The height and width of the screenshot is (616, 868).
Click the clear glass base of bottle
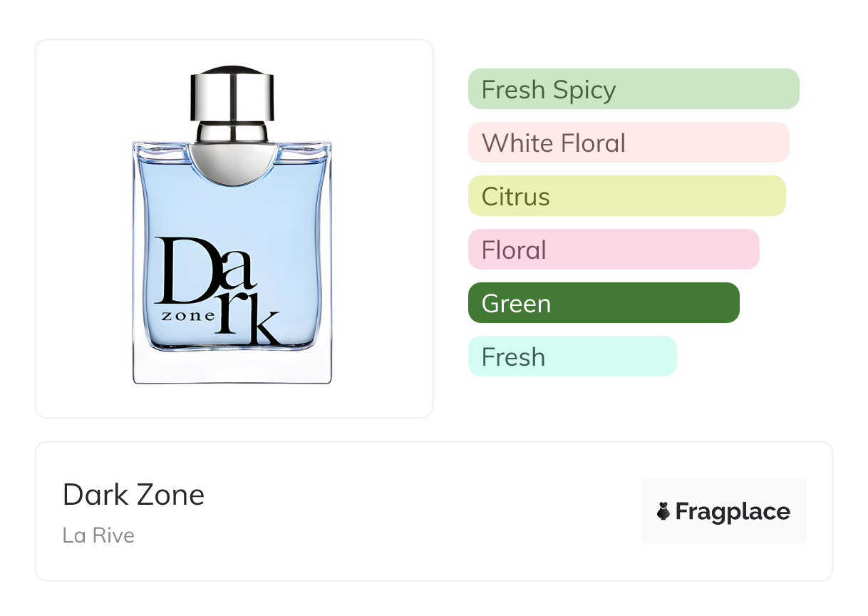(232, 367)
